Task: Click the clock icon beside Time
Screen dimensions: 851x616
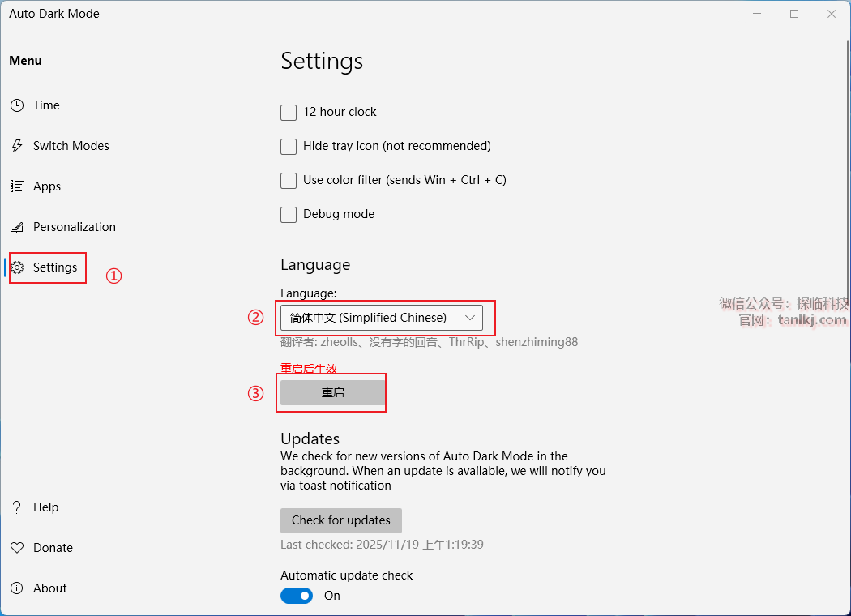Action: 17,105
